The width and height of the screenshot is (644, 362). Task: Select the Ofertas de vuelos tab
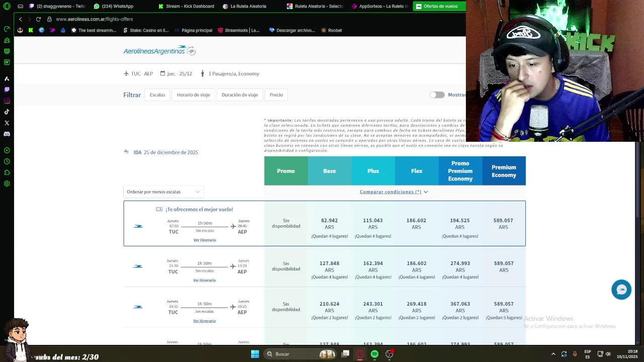pyautogui.click(x=439, y=6)
